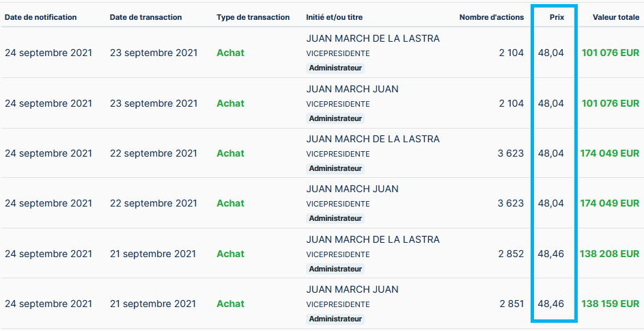Click 101 076 EUR for JUAN MARCH JUAN
Image resolution: width=644 pixels, height=331 pixels.
(610, 103)
